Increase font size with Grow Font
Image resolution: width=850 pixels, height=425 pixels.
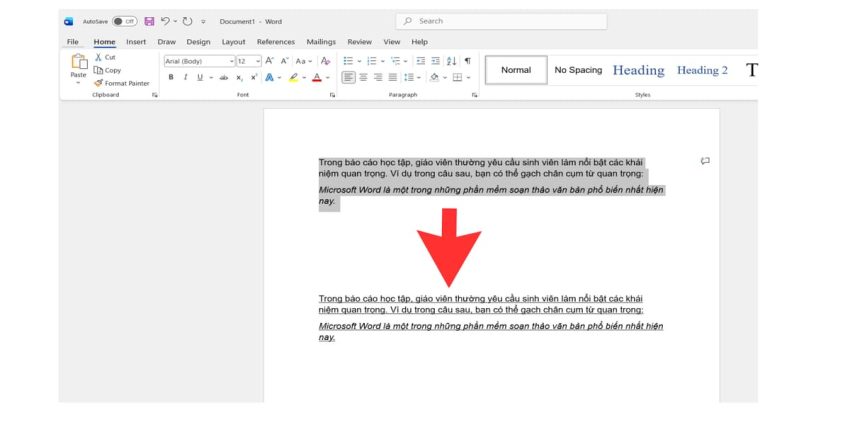pos(269,61)
